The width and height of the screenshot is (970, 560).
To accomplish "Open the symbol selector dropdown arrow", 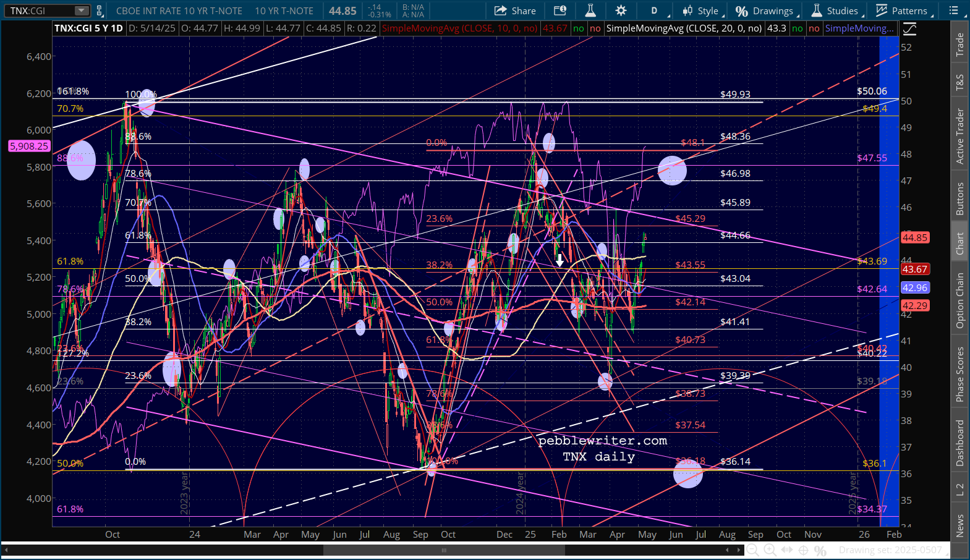I will (x=82, y=11).
